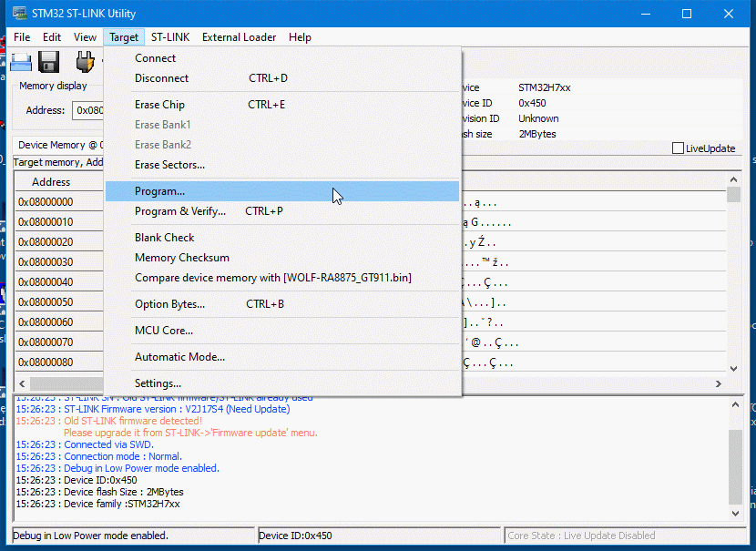The height and width of the screenshot is (551, 756).
Task: Open Option Bytes... from the menu
Action: pyautogui.click(x=169, y=304)
